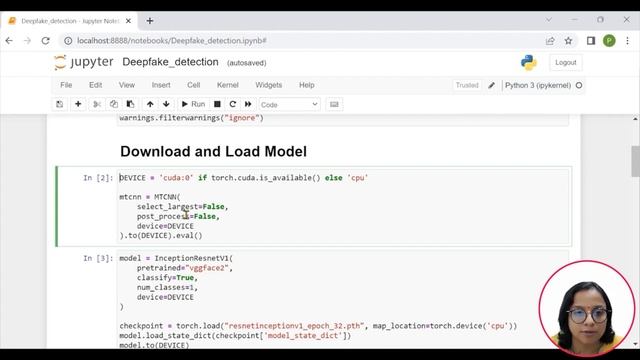Screen dimensions: 640x360
Task: Restart the kernel circular arrow icon
Action: pos(233,104)
